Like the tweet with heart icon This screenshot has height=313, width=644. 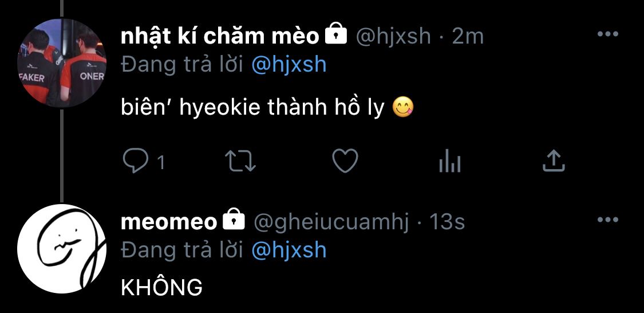345,161
